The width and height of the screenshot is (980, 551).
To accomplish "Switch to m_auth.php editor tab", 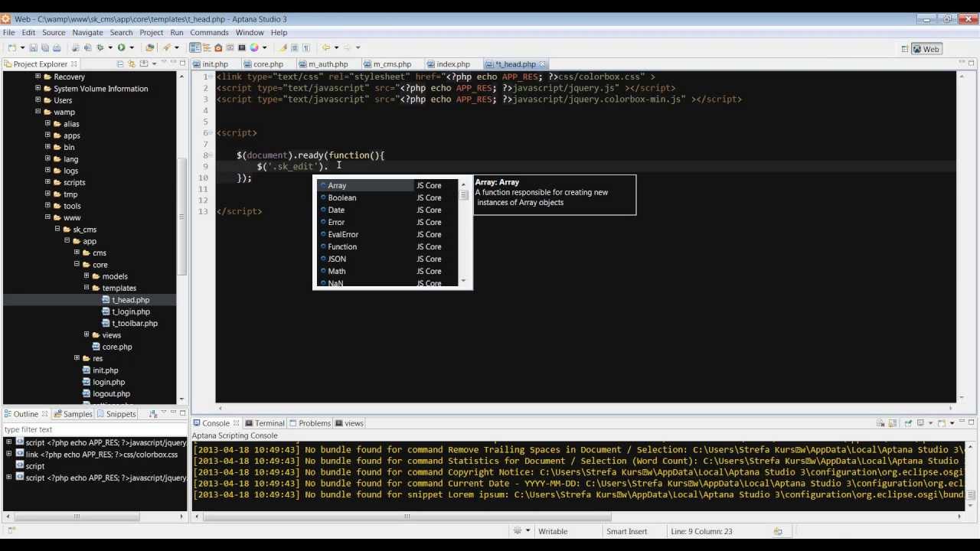I will pyautogui.click(x=328, y=64).
